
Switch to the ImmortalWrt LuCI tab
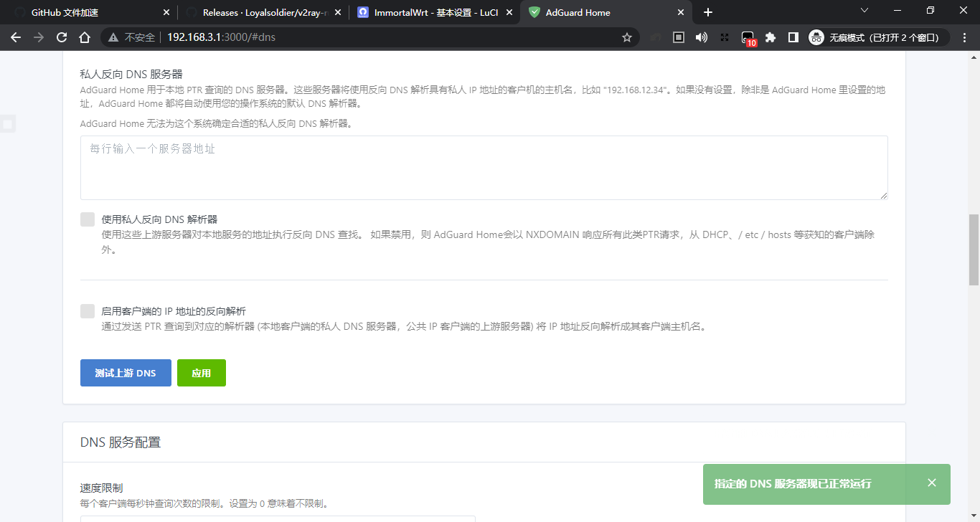click(x=430, y=11)
